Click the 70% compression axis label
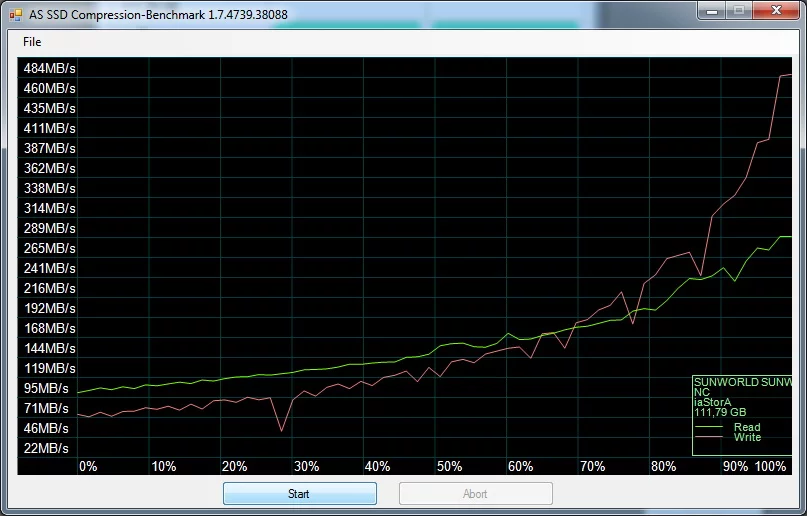 coord(592,467)
